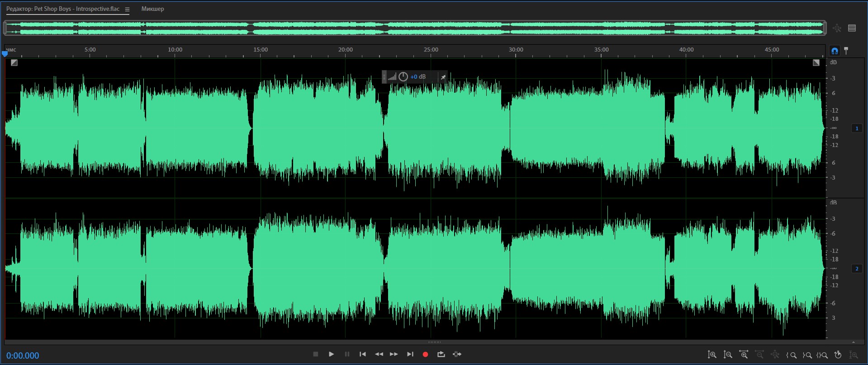Toggle loop playback mode
The image size is (868, 365).
441,354
